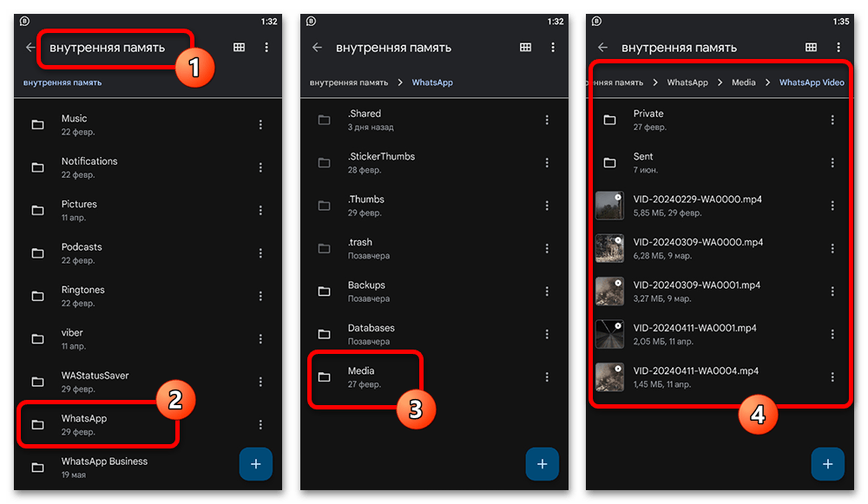Open thumbnail of VID-20240411-WA0001.mp4
This screenshot has height=504, width=868.
609,334
